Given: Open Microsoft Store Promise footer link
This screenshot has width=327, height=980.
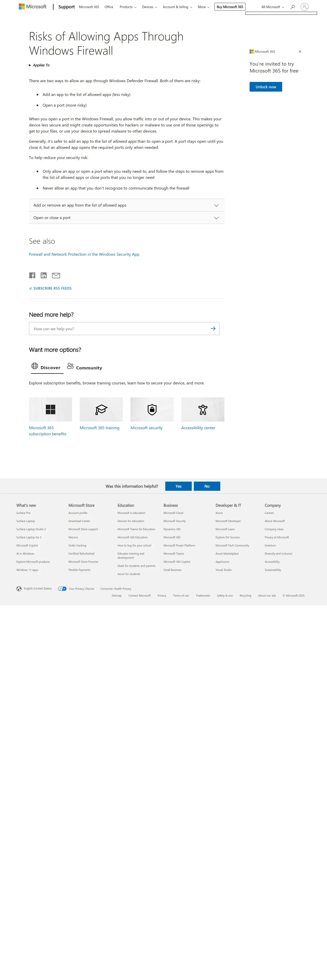Looking at the screenshot, I should click(x=83, y=561).
